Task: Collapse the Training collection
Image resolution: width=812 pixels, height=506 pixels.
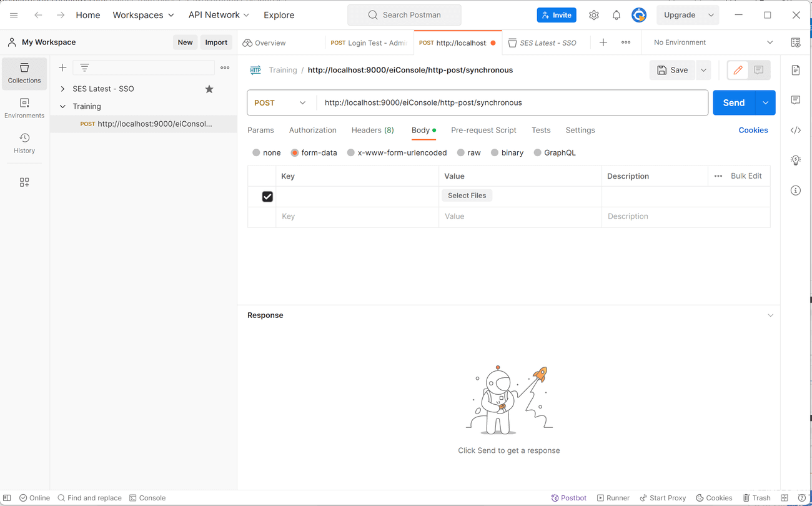Action: point(62,106)
